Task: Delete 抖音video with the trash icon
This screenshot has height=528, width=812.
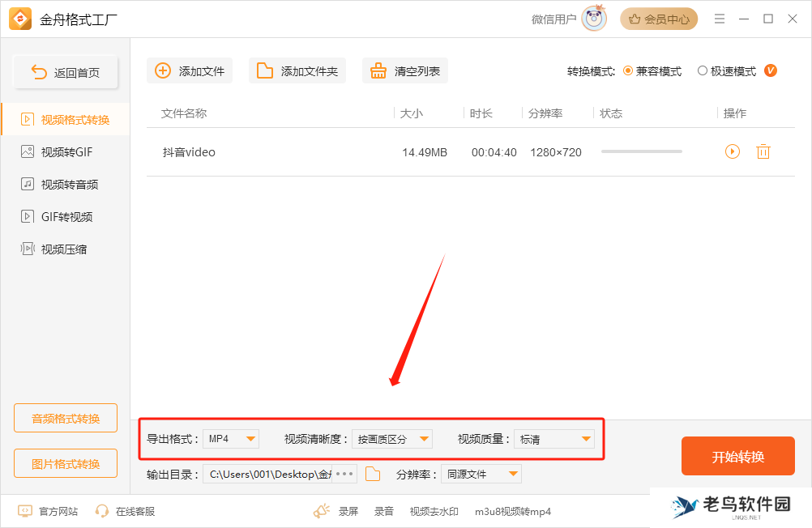Action: (763, 151)
